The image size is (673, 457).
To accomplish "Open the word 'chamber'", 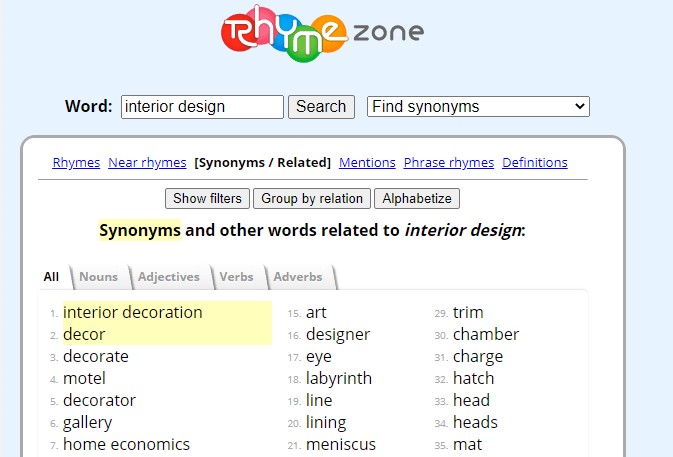I will click(486, 334).
